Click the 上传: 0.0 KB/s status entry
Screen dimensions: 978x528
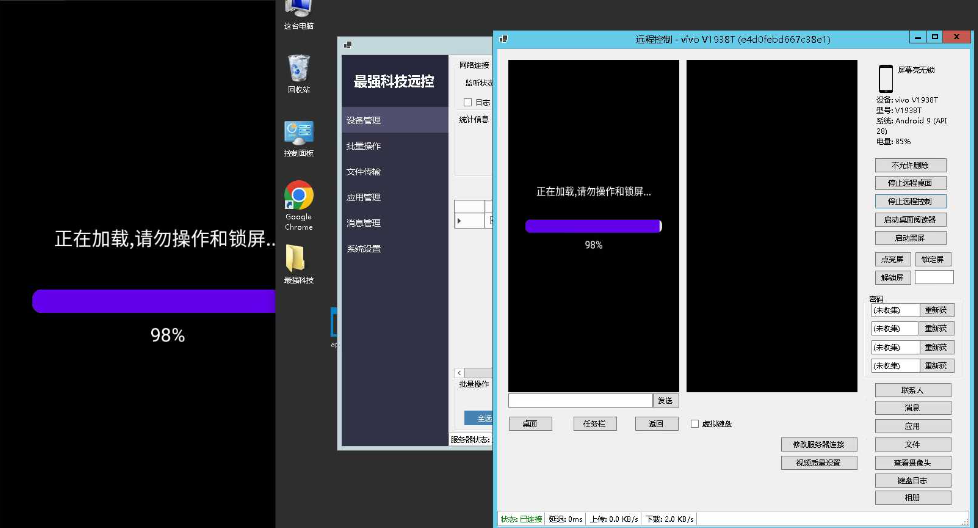click(x=614, y=519)
